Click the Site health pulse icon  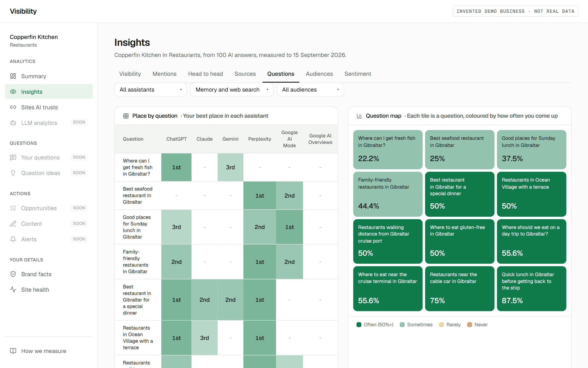pos(13,289)
